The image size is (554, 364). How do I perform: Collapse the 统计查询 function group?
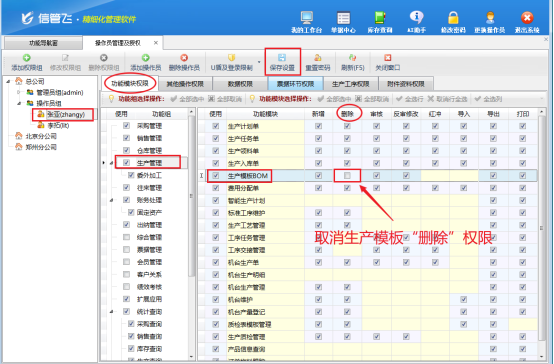[x=111, y=312]
